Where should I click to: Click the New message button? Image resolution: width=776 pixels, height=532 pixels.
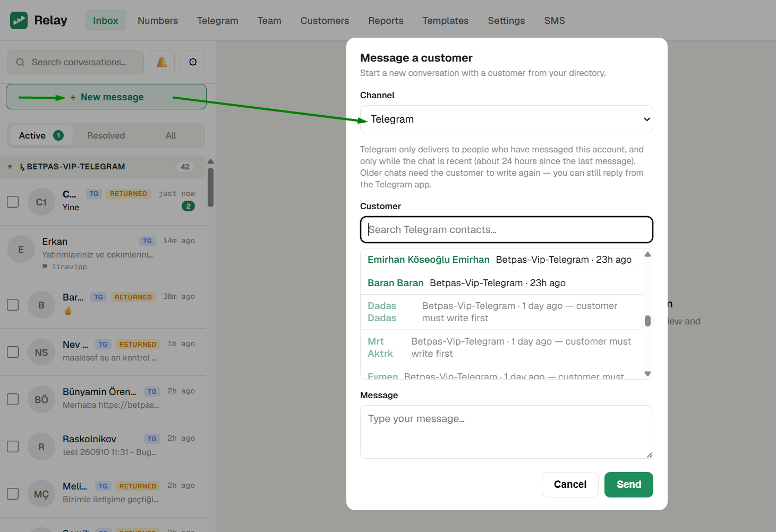(106, 97)
